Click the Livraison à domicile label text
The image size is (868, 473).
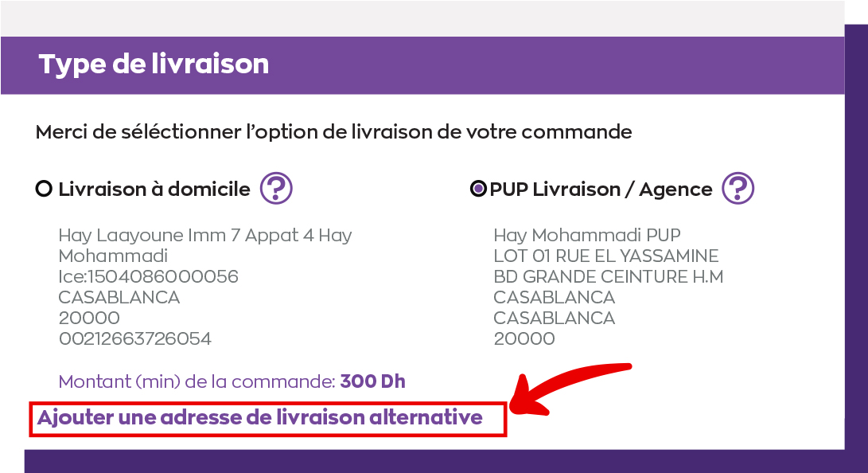click(154, 190)
